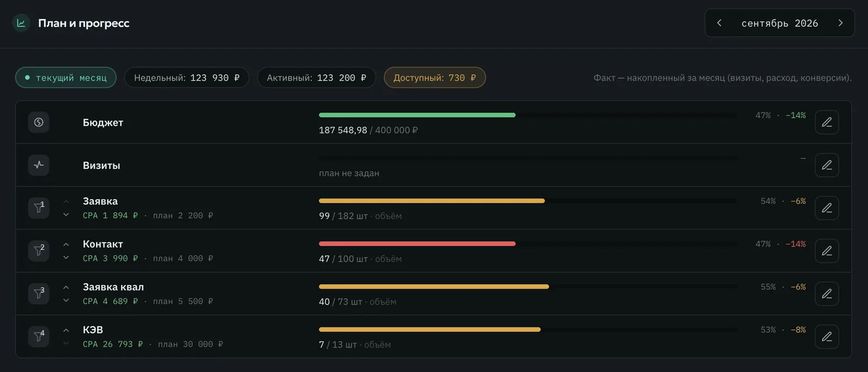This screenshot has width=868, height=372.
Task: Move КЭВ step up with chevron
Action: [x=66, y=330]
